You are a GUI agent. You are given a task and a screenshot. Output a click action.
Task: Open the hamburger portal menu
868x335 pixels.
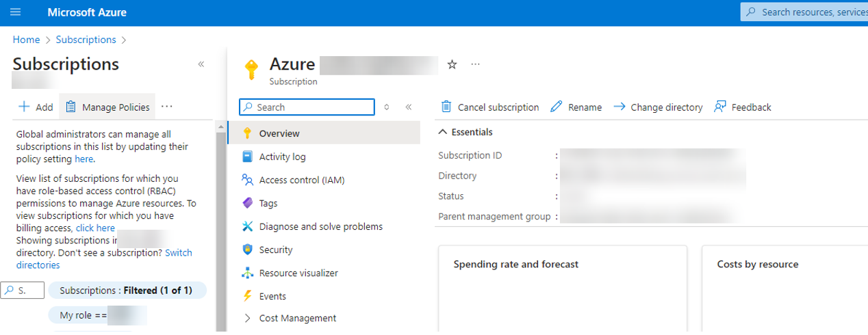[16, 12]
